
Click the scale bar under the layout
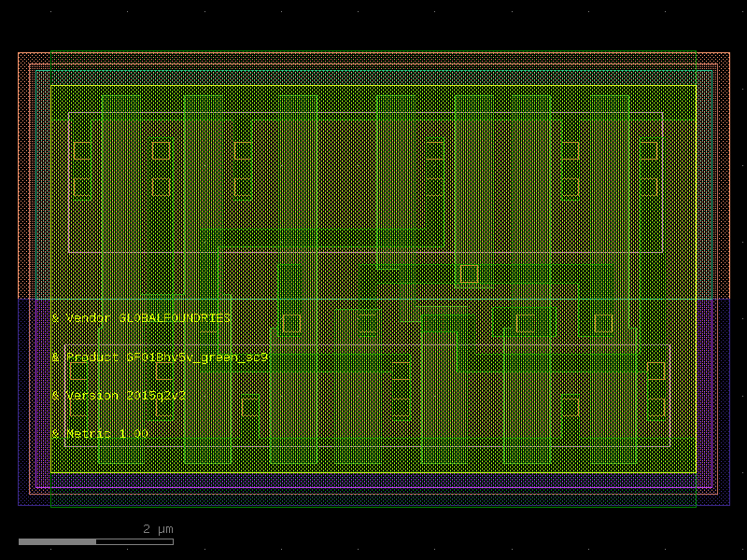coord(96,541)
